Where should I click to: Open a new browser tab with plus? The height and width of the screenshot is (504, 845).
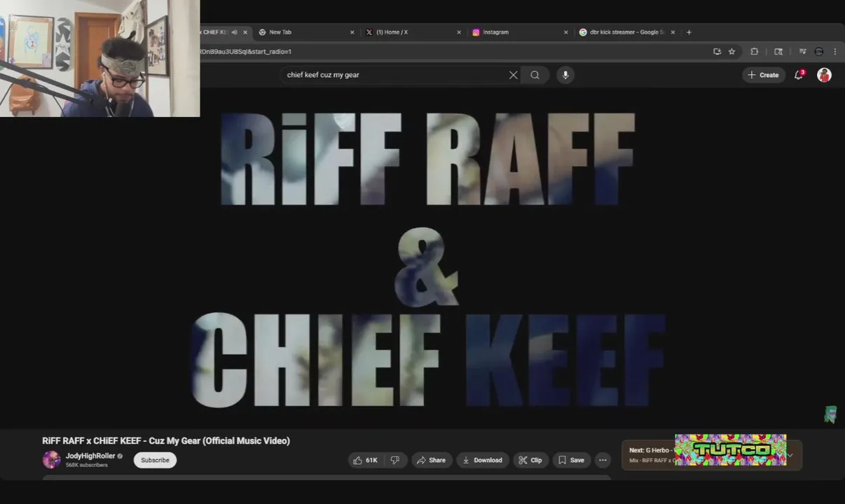pyautogui.click(x=689, y=32)
